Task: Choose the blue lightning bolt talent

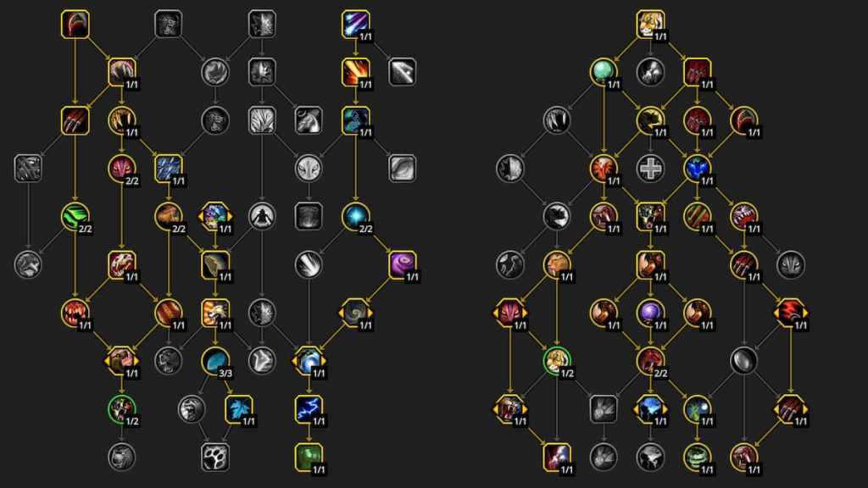Action: [309, 409]
